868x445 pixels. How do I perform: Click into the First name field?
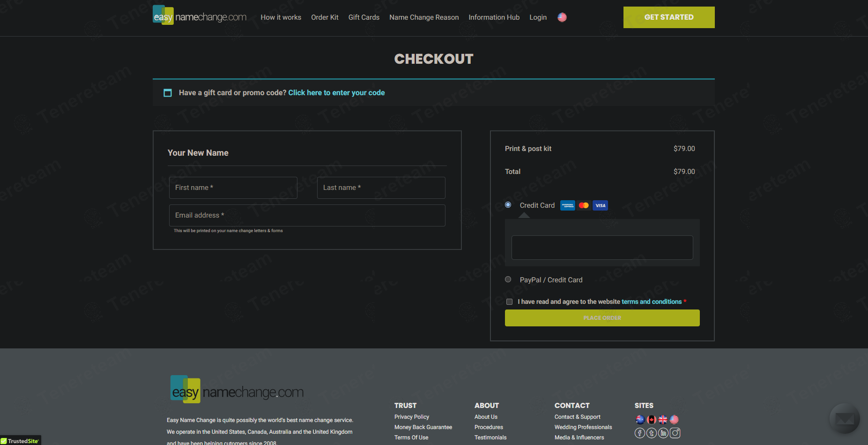click(233, 188)
